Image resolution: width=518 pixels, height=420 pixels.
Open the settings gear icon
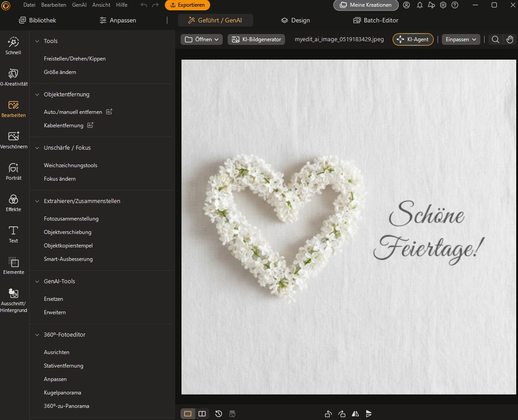pos(443,5)
